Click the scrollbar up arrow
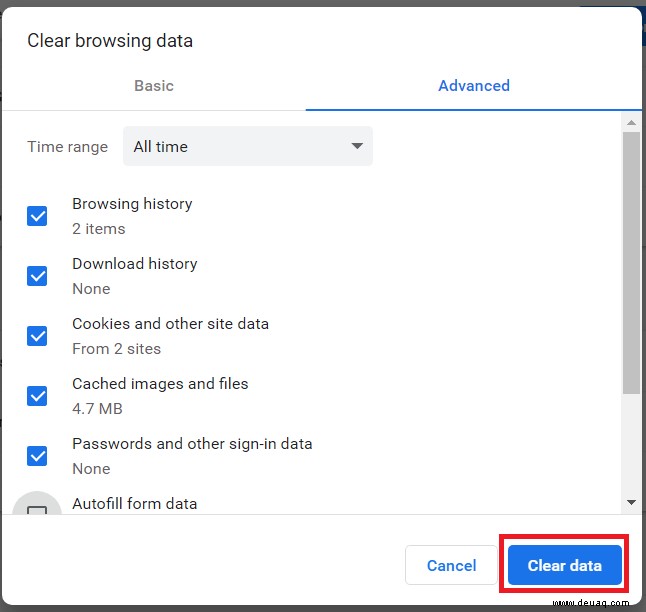Screen dimensions: 646x612 631,123
